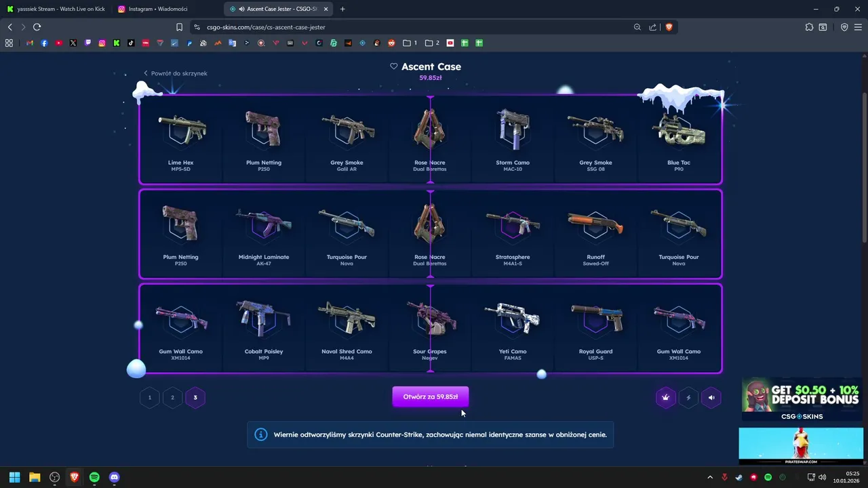Open the CSGO-Skins deposit bonus banner
Viewport: 868px width, 488px height.
(x=802, y=400)
